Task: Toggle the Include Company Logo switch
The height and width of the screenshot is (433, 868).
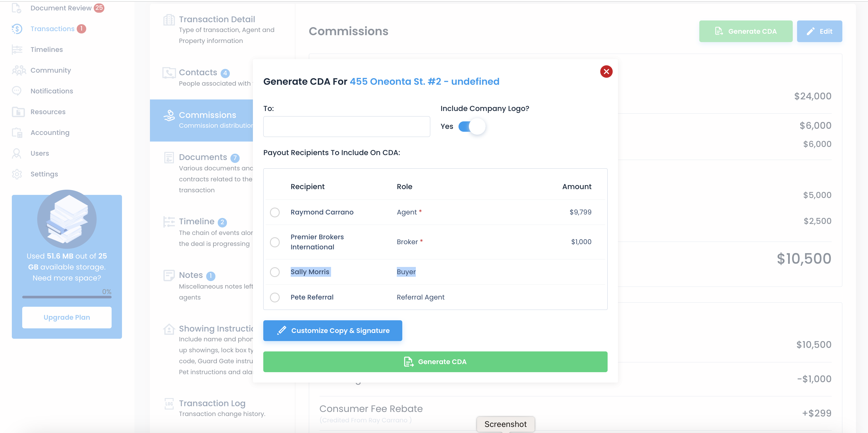Action: (x=471, y=127)
